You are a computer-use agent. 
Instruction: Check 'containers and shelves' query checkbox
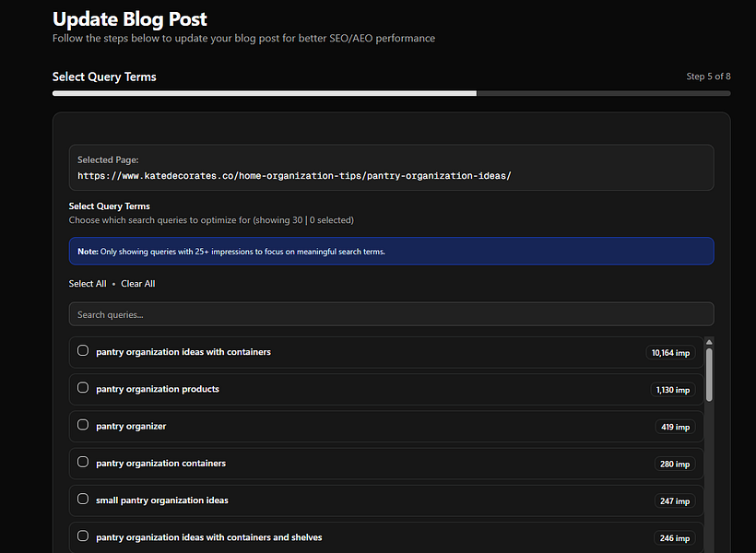point(83,536)
